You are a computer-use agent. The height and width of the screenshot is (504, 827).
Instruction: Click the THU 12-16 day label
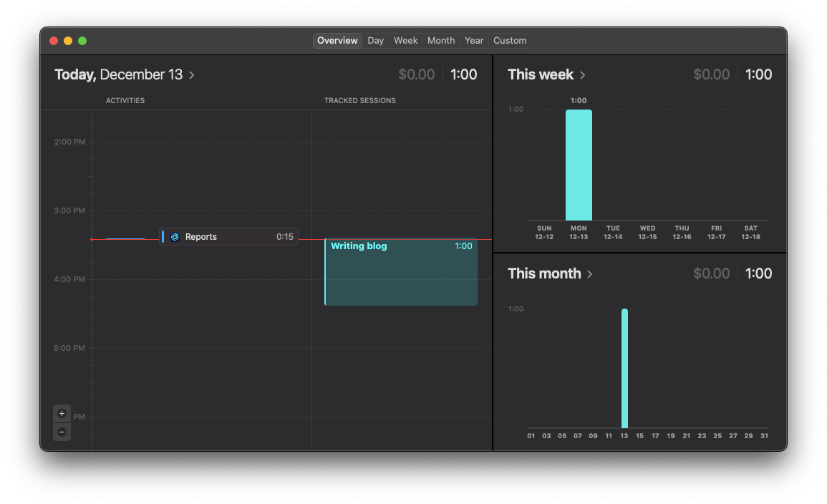coord(682,233)
